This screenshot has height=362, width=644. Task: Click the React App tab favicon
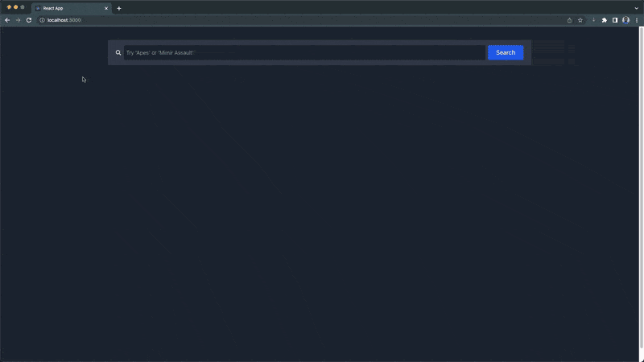[x=38, y=8]
